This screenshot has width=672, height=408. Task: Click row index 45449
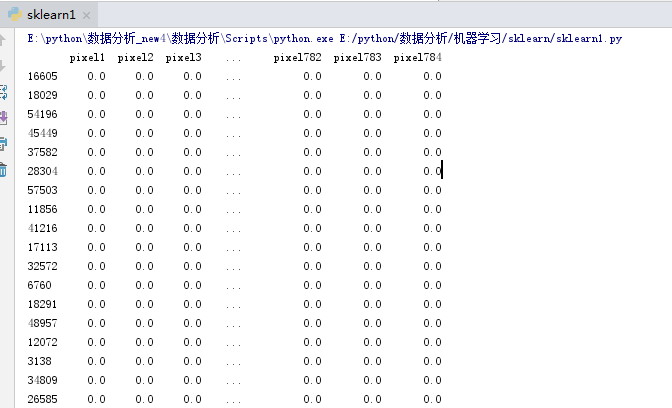[42, 133]
